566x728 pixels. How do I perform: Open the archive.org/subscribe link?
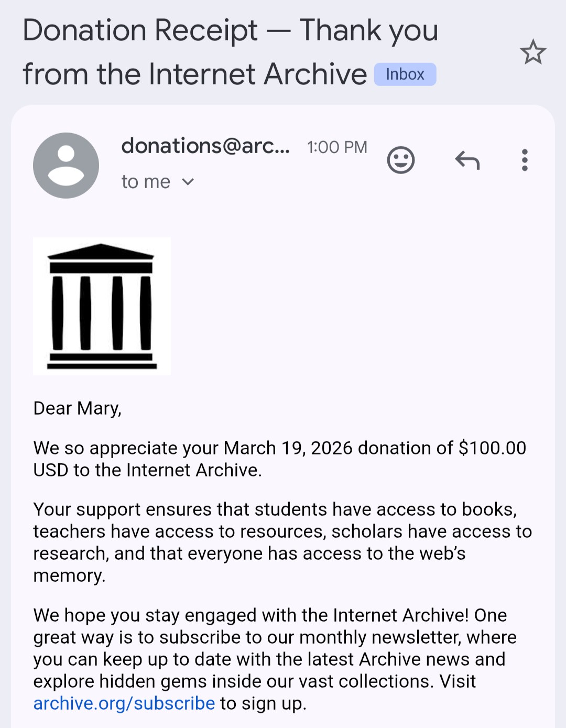coord(124,703)
